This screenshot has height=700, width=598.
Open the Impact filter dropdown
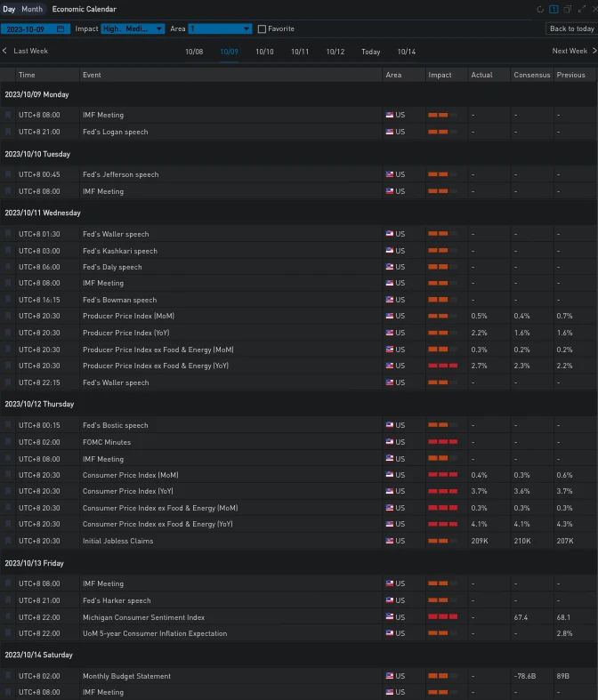(x=133, y=28)
